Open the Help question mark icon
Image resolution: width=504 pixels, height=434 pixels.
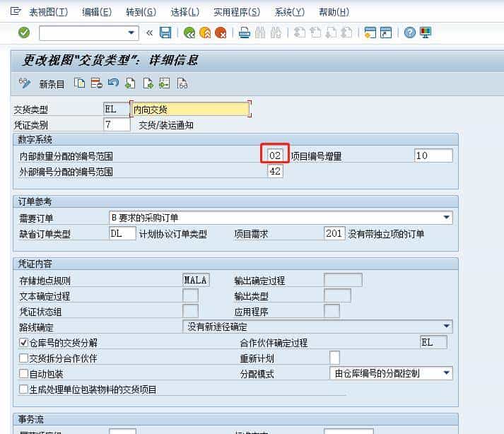(410, 33)
